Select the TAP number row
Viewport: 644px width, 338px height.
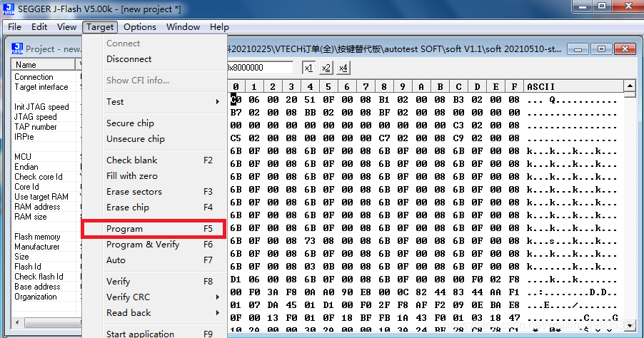[x=45, y=127]
